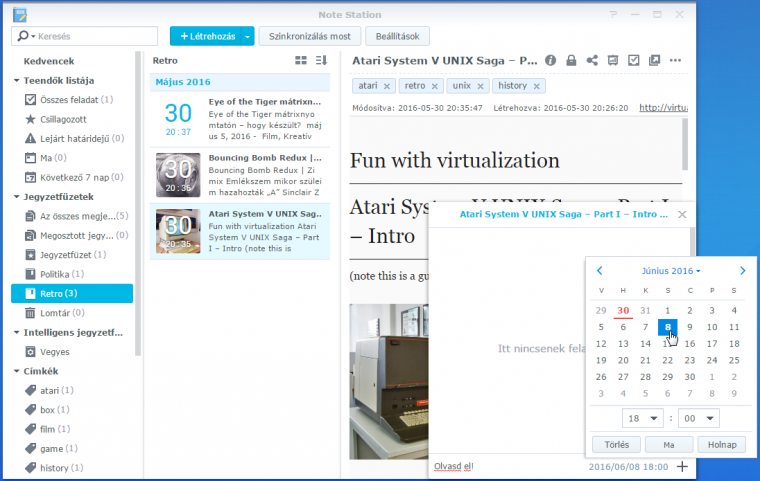Collapse the Címkék section
760x481 pixels.
(16, 371)
